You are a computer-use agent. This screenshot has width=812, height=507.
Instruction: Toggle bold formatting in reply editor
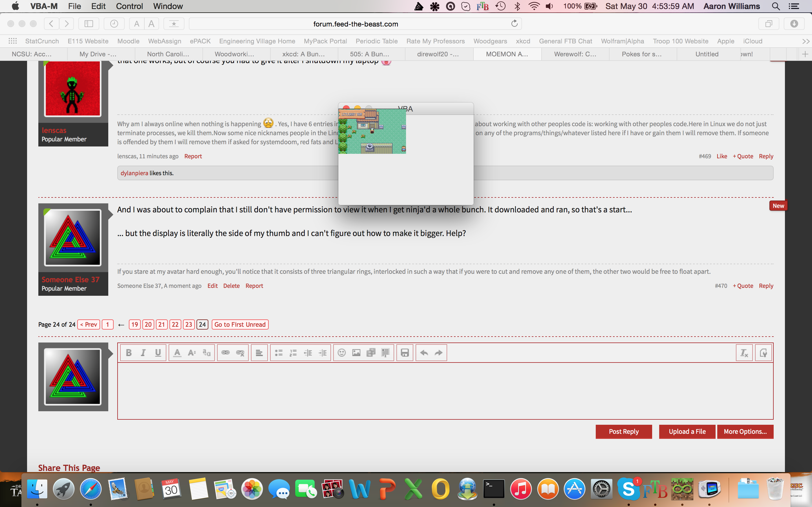pyautogui.click(x=129, y=353)
